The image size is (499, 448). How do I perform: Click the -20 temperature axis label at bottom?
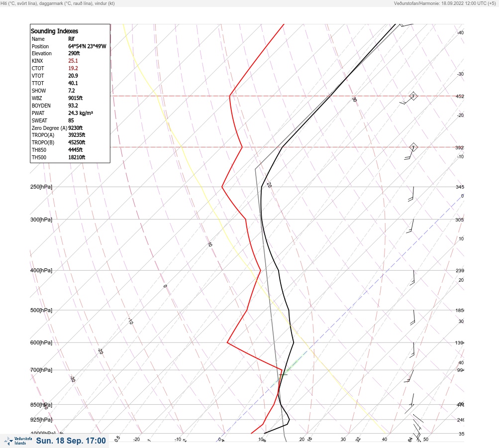[x=136, y=440]
